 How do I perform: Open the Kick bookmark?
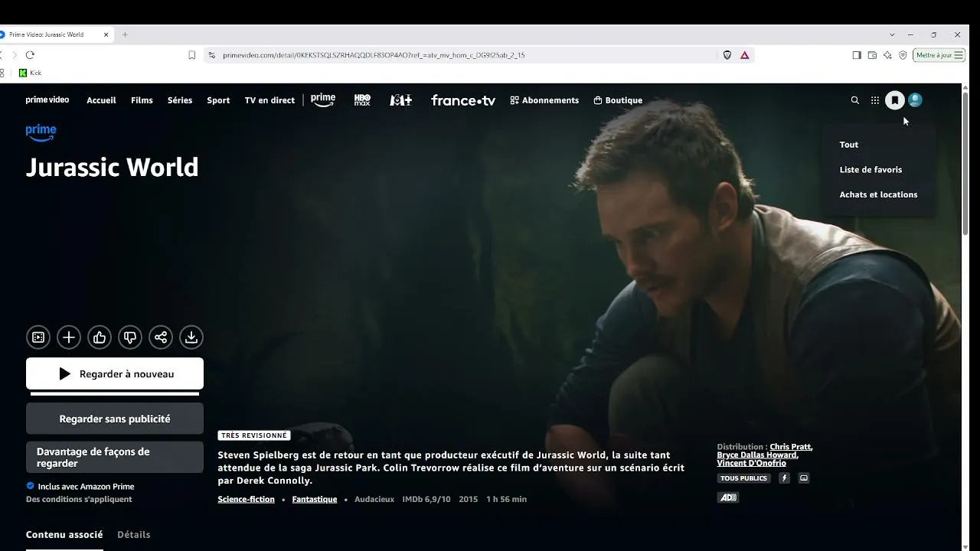(x=30, y=73)
